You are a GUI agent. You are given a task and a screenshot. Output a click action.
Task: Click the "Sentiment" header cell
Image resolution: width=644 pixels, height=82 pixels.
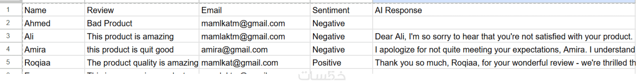click(341, 10)
